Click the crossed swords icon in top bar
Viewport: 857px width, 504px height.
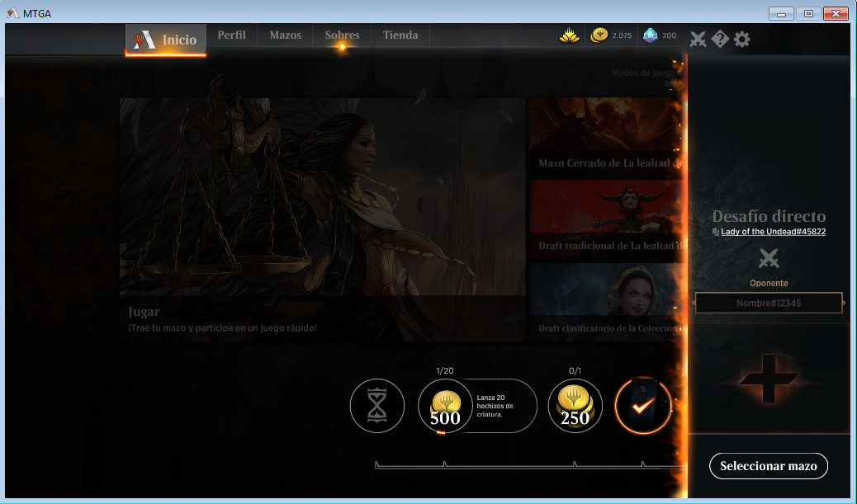[698, 40]
